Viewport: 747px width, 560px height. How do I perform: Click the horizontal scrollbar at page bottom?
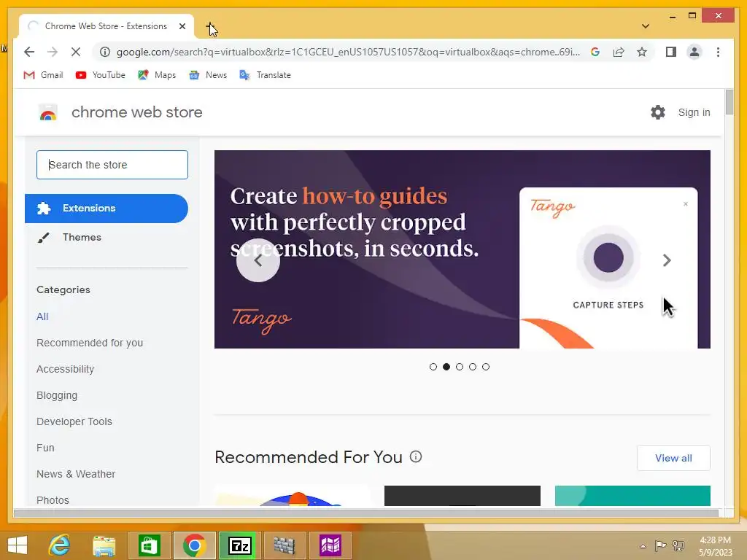coord(366,513)
